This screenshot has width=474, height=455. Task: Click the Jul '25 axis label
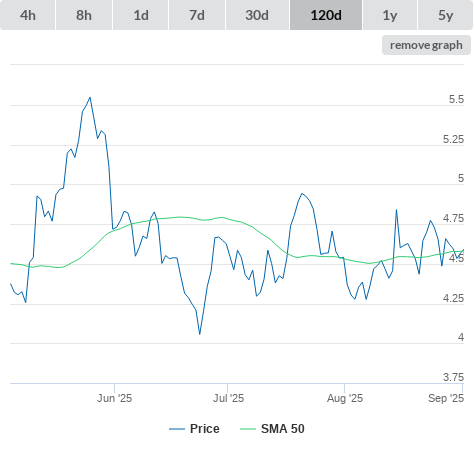228,398
